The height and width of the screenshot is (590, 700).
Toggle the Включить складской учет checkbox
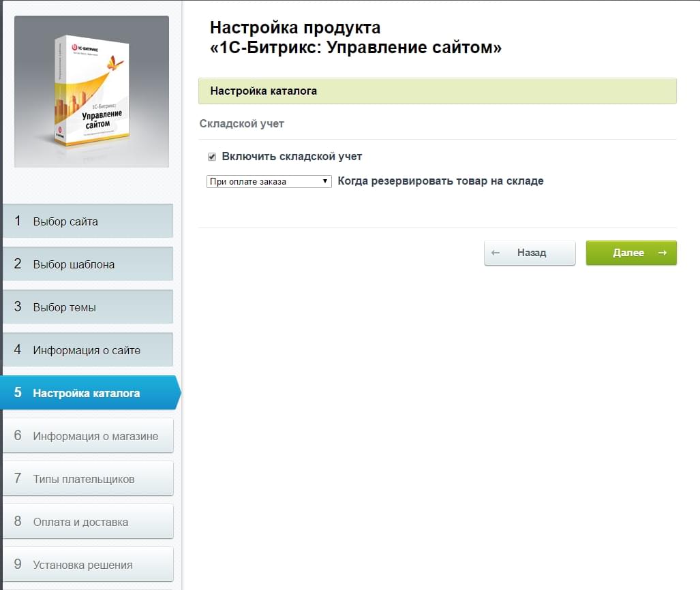pyautogui.click(x=212, y=157)
